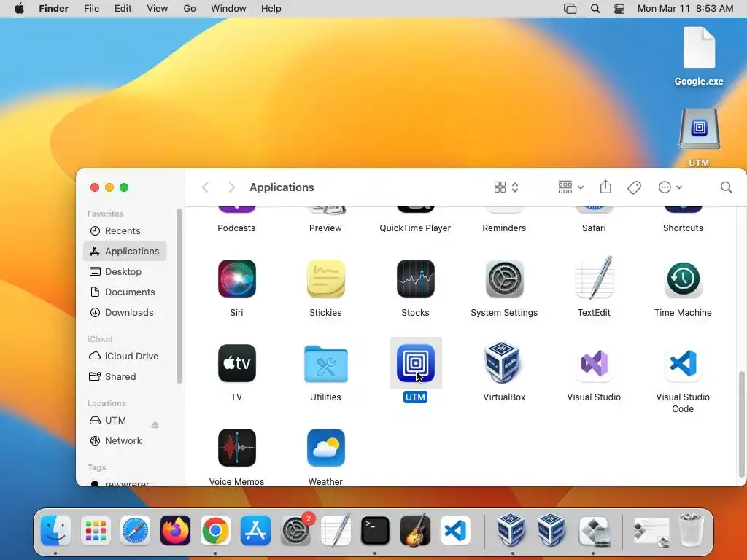Open the Help menu

coord(271,9)
